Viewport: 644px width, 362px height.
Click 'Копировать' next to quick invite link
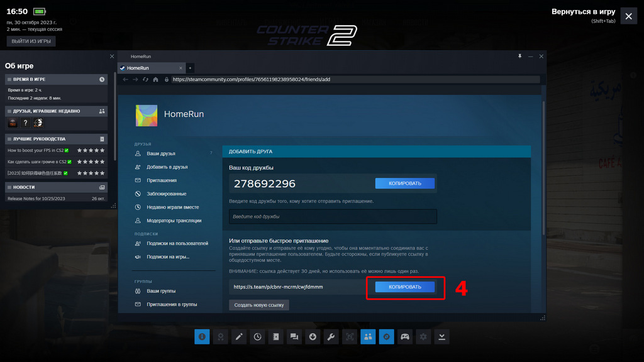point(405,287)
